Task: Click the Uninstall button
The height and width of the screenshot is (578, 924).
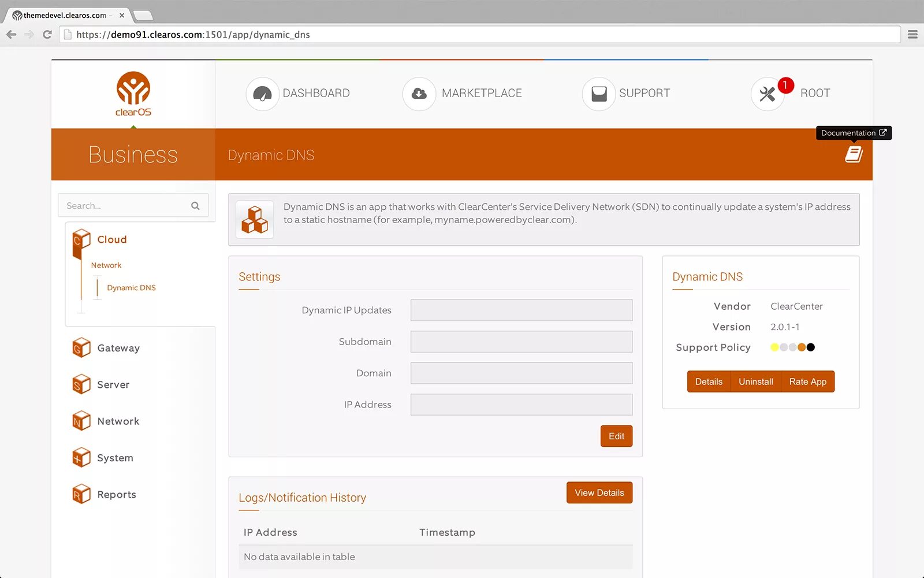Action: (755, 381)
